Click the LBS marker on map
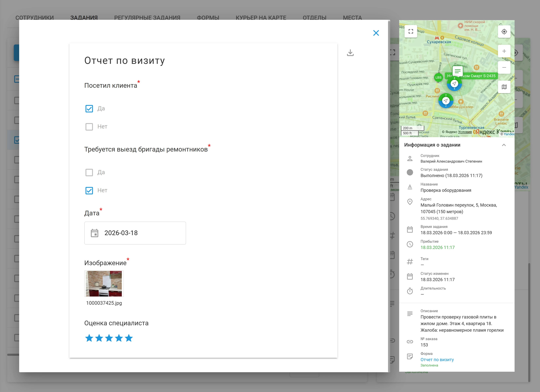540x392 pixels. click(438, 78)
